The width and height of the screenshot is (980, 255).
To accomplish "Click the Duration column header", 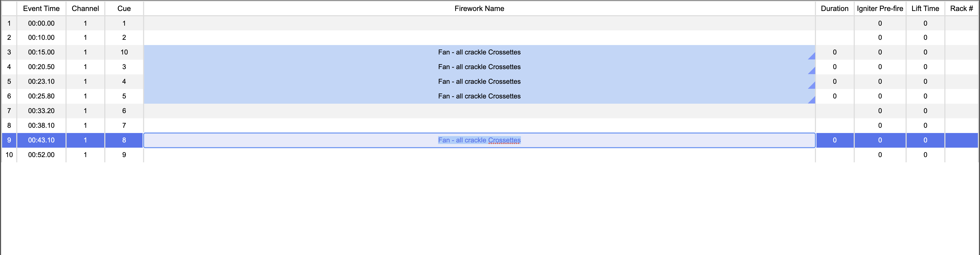I will [835, 8].
